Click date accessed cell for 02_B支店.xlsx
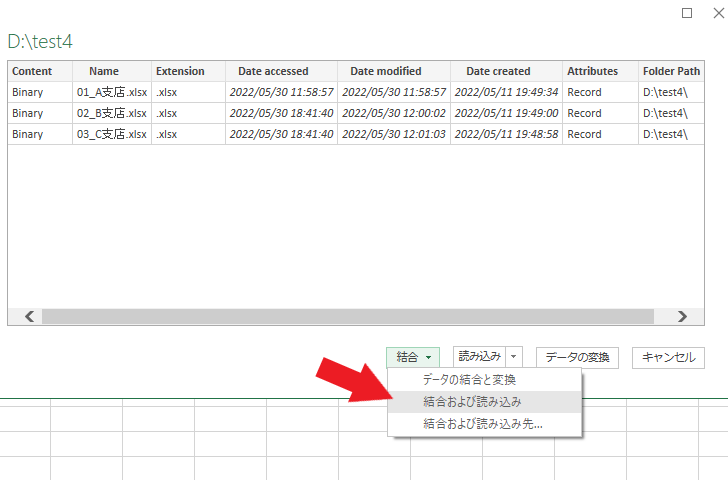Screen dimensions: 728x480 click(281, 113)
